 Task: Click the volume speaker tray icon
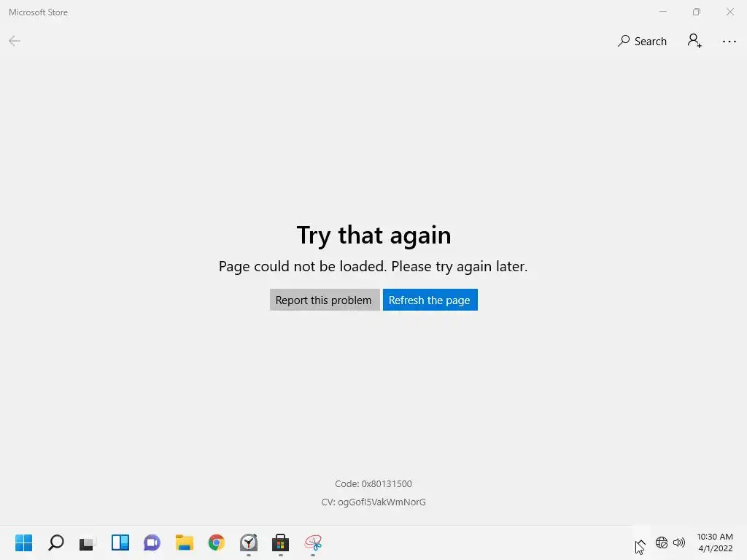pos(679,542)
